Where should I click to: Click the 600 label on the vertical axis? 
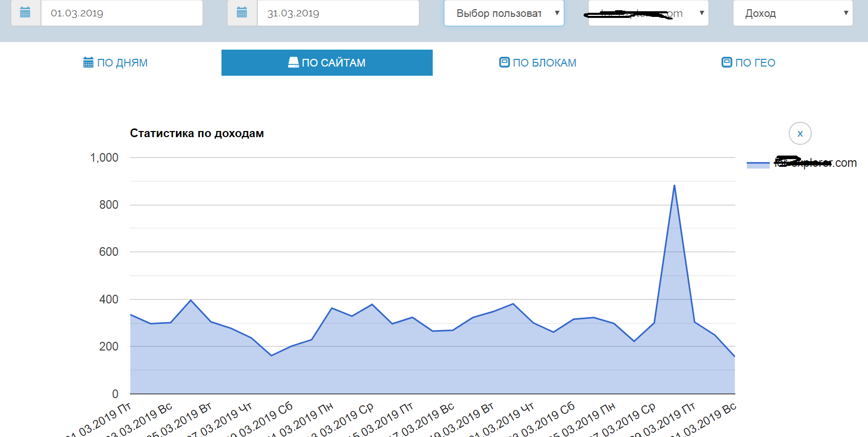109,252
